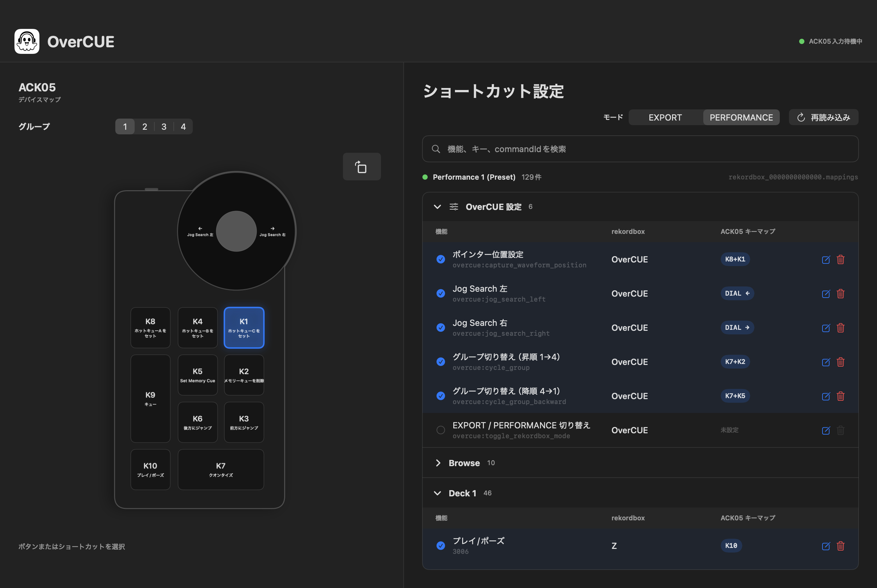Viewport: 877px width, 588px height.
Task: Select group 4 tab
Action: tap(183, 127)
